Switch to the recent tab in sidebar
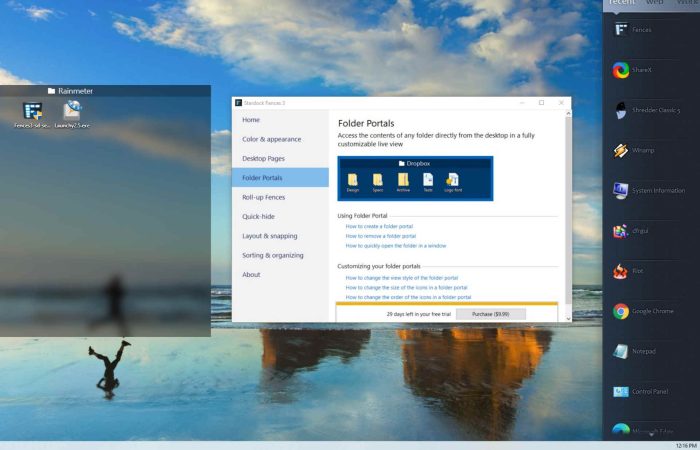The image size is (700, 450). 622,3
